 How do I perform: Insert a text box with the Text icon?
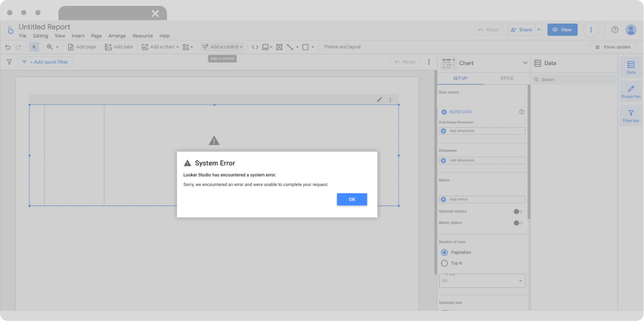[279, 47]
